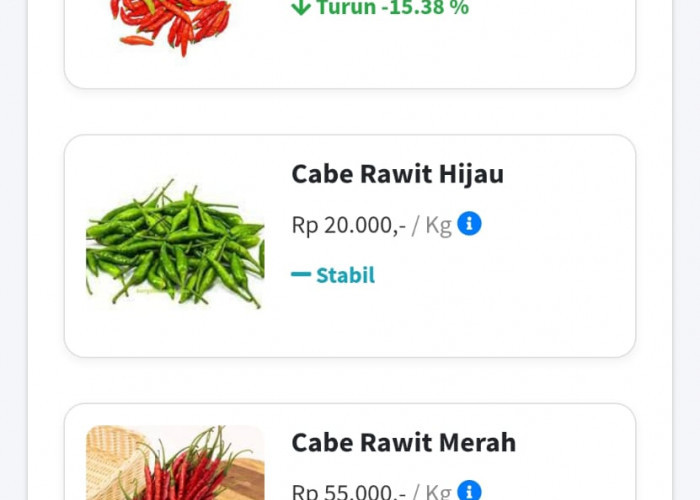
Task: Click the dash icon beside Stabil
Action: pyautogui.click(x=301, y=274)
